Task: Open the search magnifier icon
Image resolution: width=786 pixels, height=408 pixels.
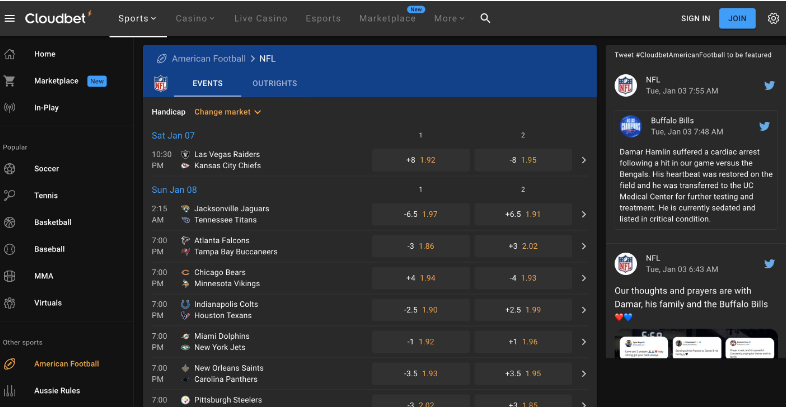Action: [485, 19]
